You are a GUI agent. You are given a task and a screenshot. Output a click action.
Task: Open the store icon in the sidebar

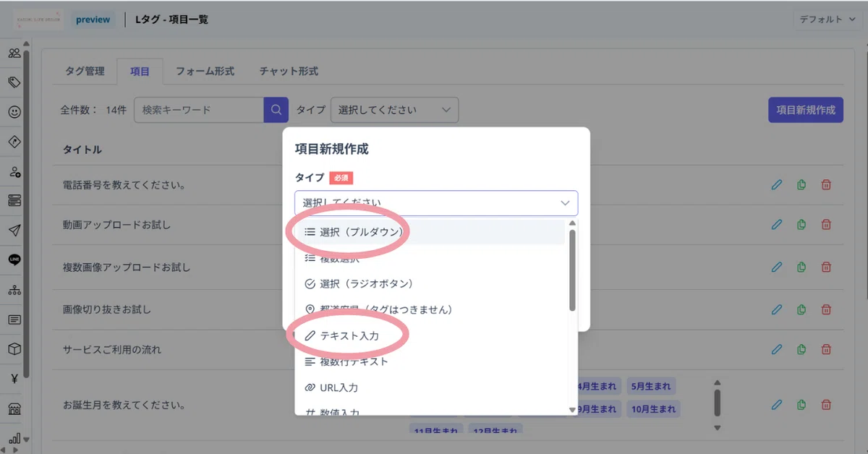[14, 408]
